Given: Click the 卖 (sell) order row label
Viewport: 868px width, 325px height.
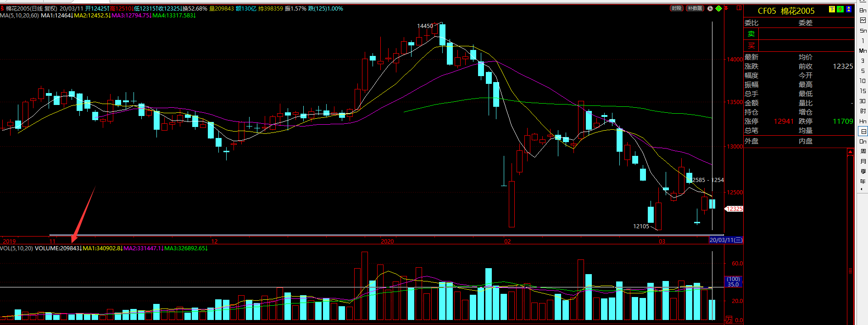Looking at the screenshot, I should click(751, 34).
